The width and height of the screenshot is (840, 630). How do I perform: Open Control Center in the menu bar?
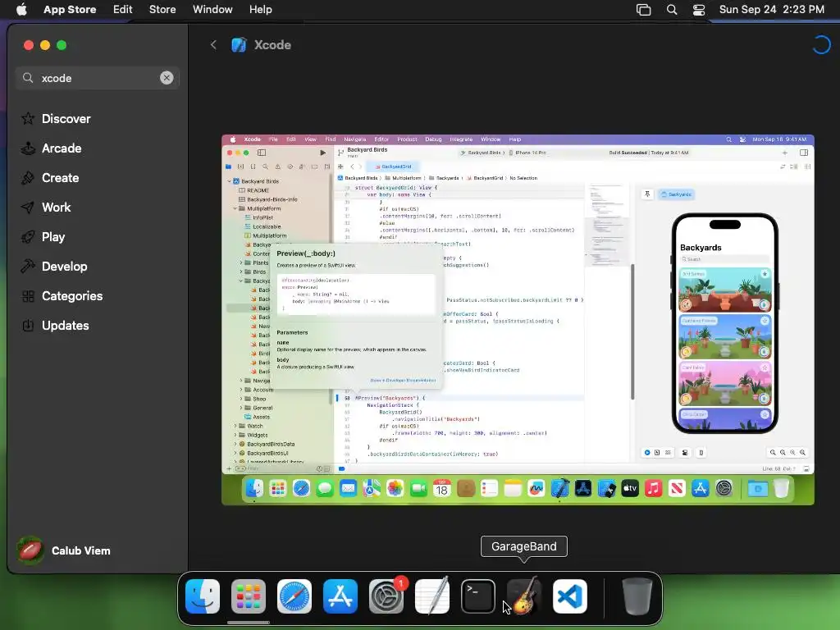pyautogui.click(x=699, y=10)
